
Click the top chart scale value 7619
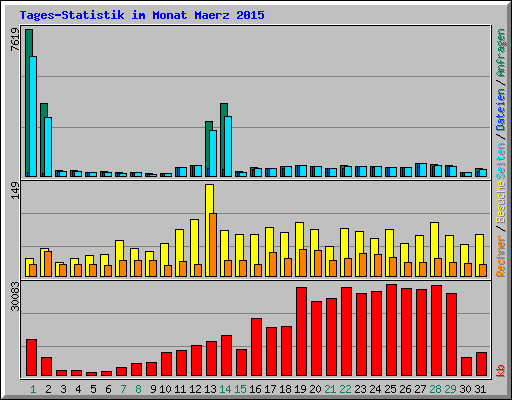pos(15,40)
